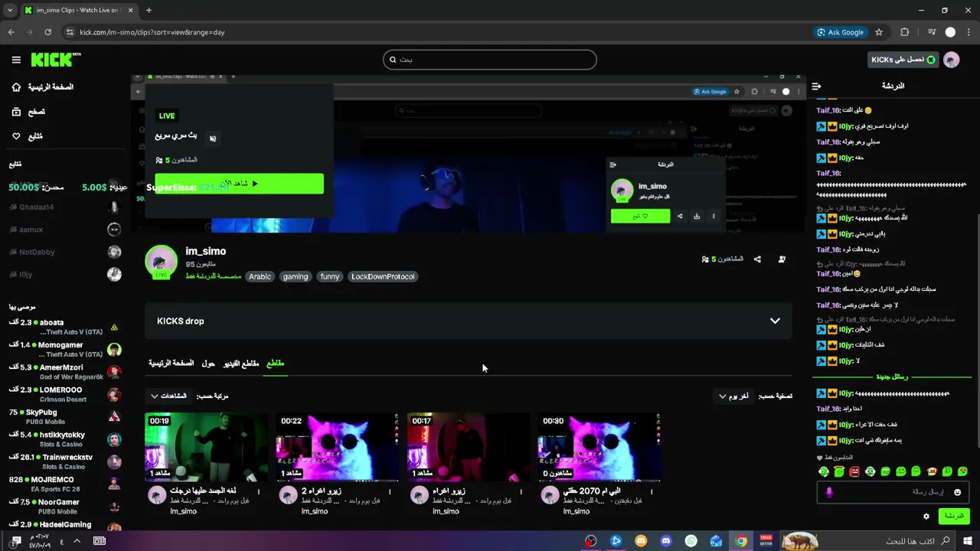Open chat settings gear icon
This screenshot has width=980, height=551.
[x=926, y=517]
